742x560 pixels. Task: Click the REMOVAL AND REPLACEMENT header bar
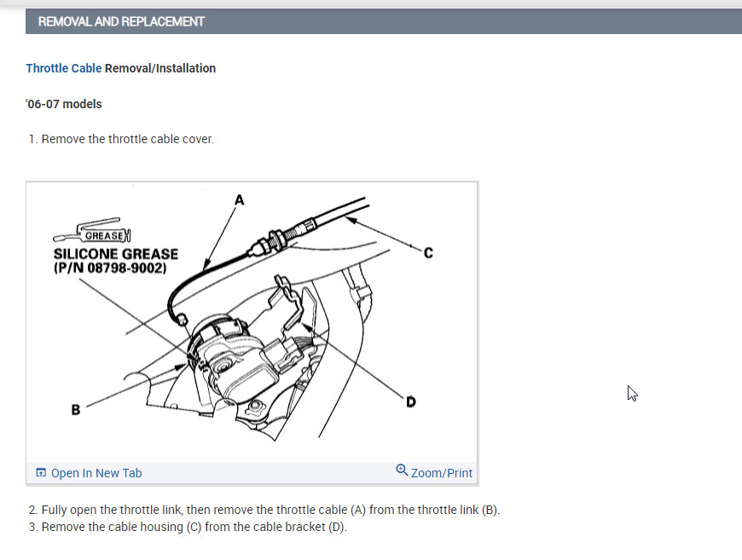384,22
